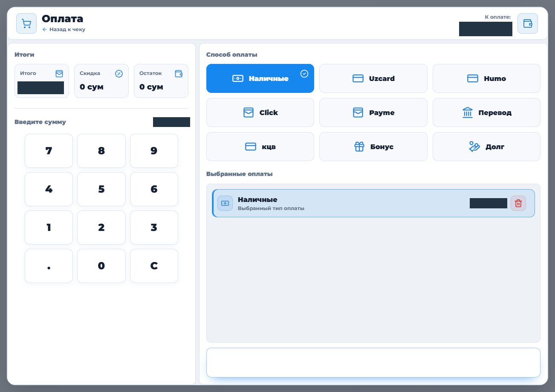
Task: Choose the Бонус gift payment method
Action: point(373,147)
